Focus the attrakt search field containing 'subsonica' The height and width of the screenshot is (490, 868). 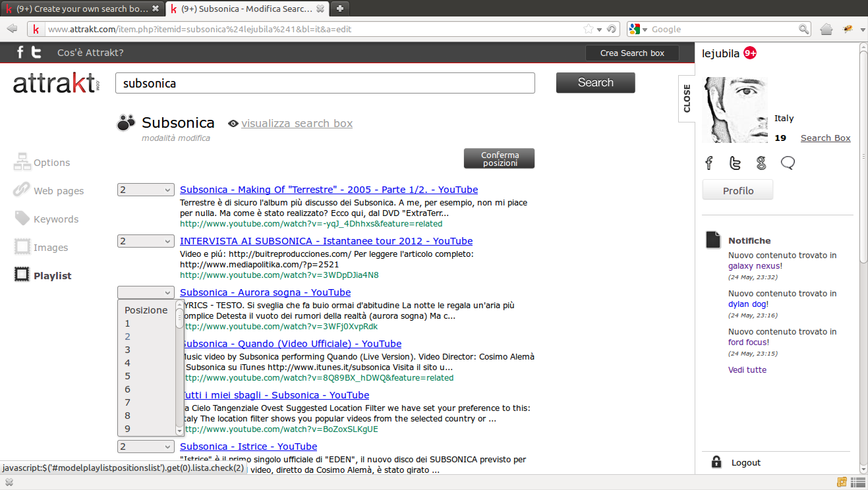click(x=325, y=83)
